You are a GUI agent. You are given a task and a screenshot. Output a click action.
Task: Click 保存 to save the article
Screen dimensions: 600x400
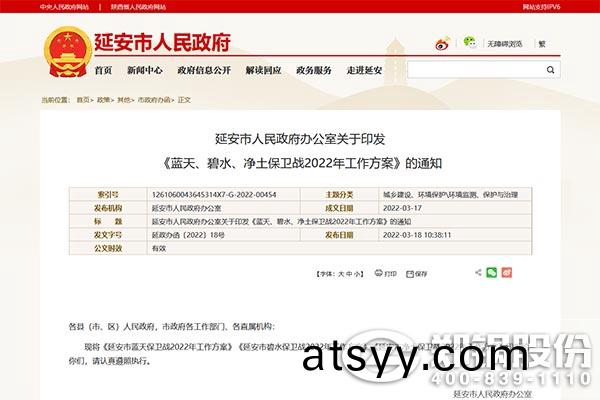tap(416, 274)
